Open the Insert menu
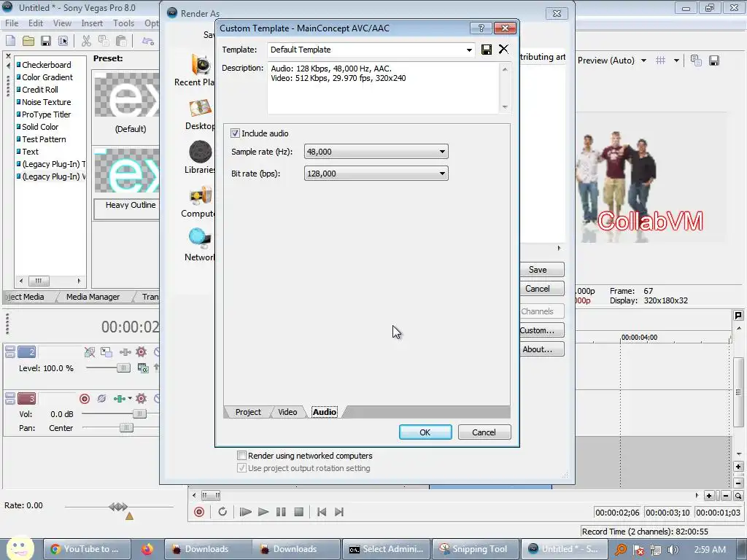This screenshot has height=560, width=747. pos(92,23)
